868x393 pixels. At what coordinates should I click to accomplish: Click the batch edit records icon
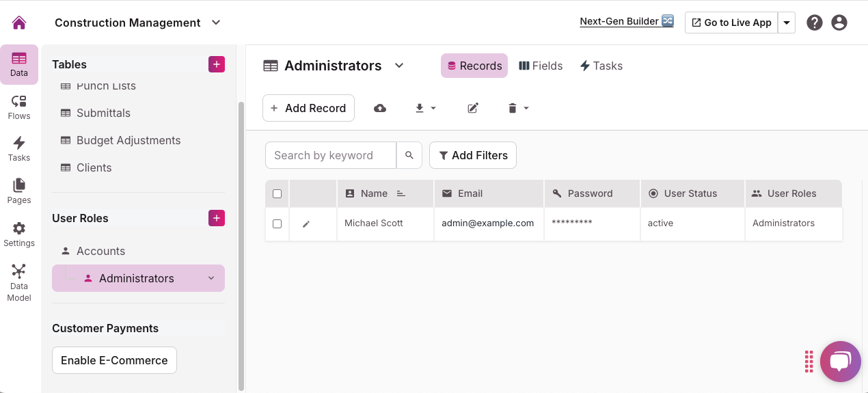[x=473, y=108]
